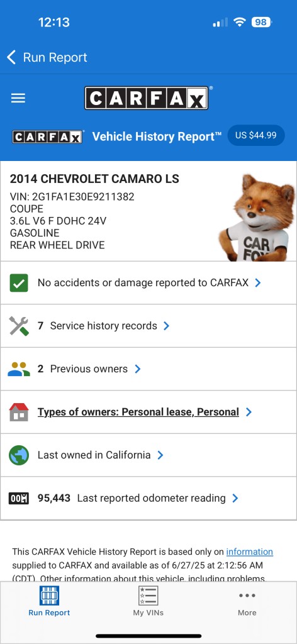
Task: Switch to My VINs tab
Action: (x=148, y=601)
